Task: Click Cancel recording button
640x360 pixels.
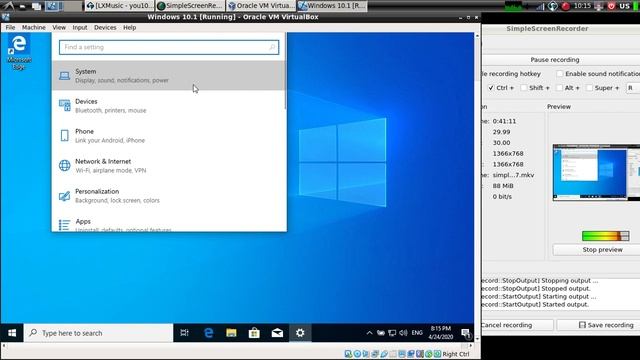Action: [x=518, y=325]
